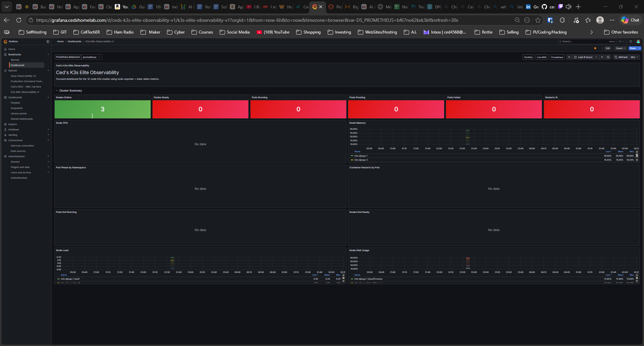Click the Dashboards grid icon in sidebar

pos(5,97)
